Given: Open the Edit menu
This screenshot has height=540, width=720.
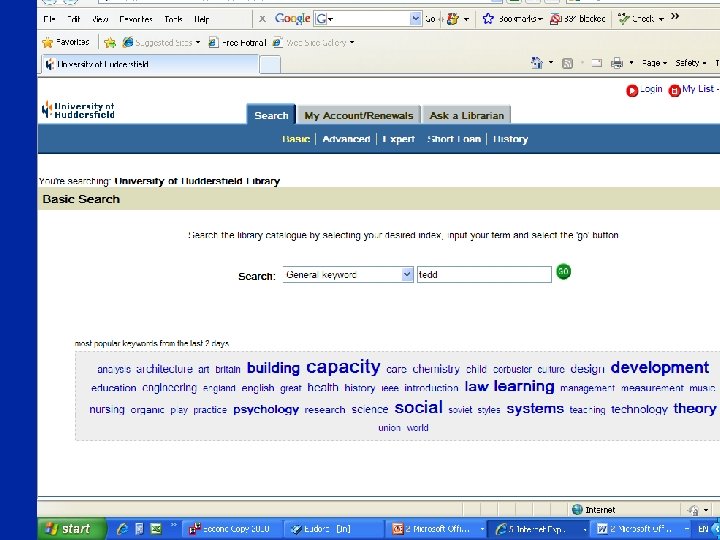Looking at the screenshot, I should click(73, 19).
